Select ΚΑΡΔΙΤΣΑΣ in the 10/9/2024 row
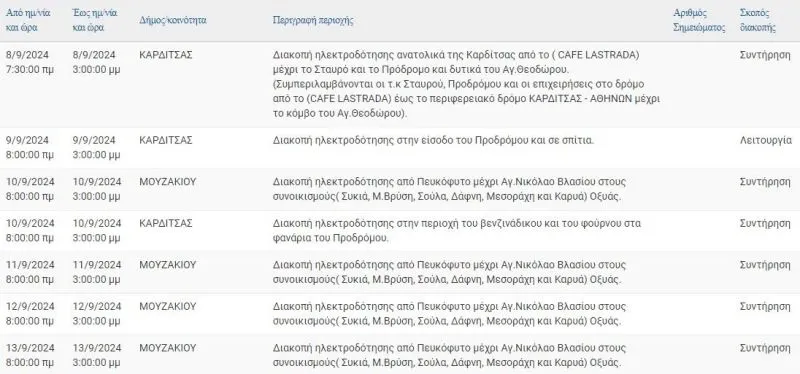Screen dimensions: 800x374 coord(166,223)
